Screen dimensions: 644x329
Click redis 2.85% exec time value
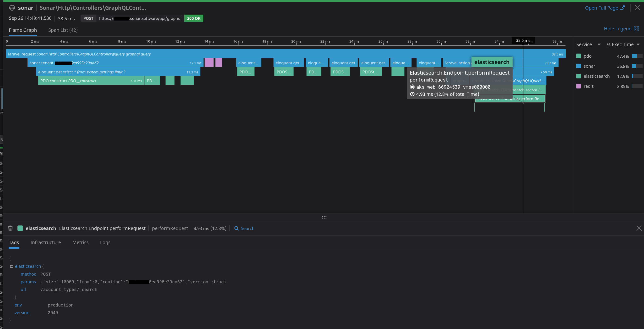622,86
